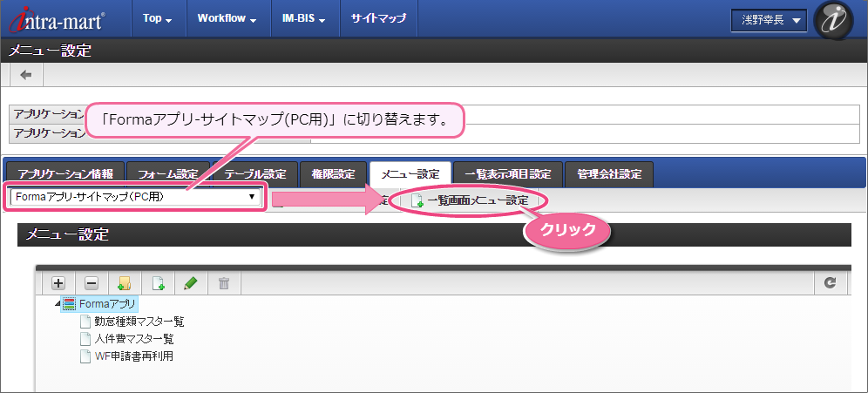Select the メニュー設定 tab
Screen dimensions: 868x393
coord(410,175)
